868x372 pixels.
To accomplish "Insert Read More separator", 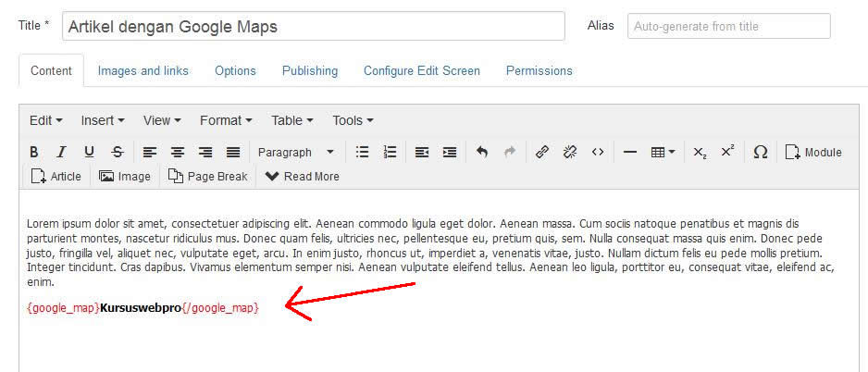I will point(303,177).
